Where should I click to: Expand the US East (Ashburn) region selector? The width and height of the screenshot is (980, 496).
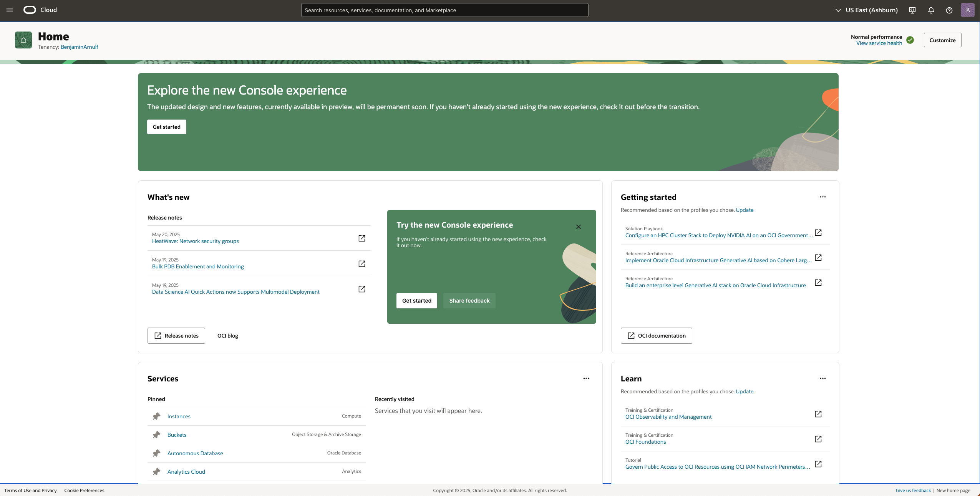(x=867, y=10)
